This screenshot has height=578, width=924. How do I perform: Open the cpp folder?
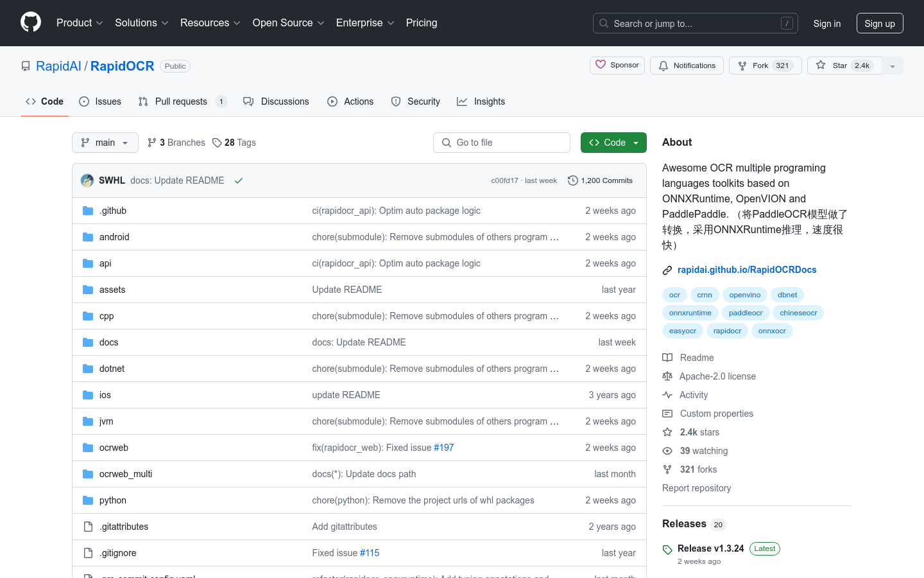(107, 316)
